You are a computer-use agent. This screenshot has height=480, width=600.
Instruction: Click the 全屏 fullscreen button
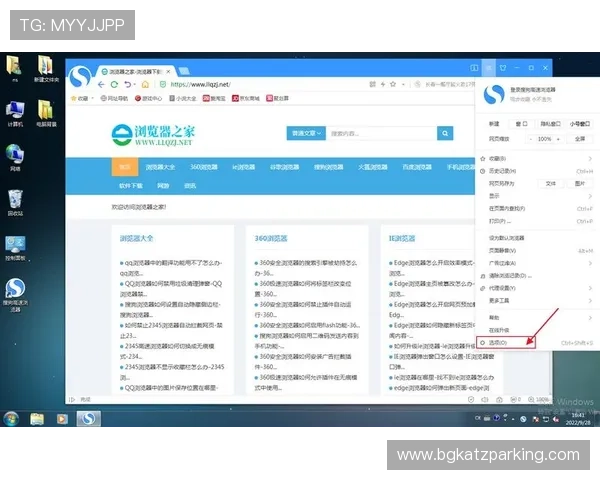(580, 139)
